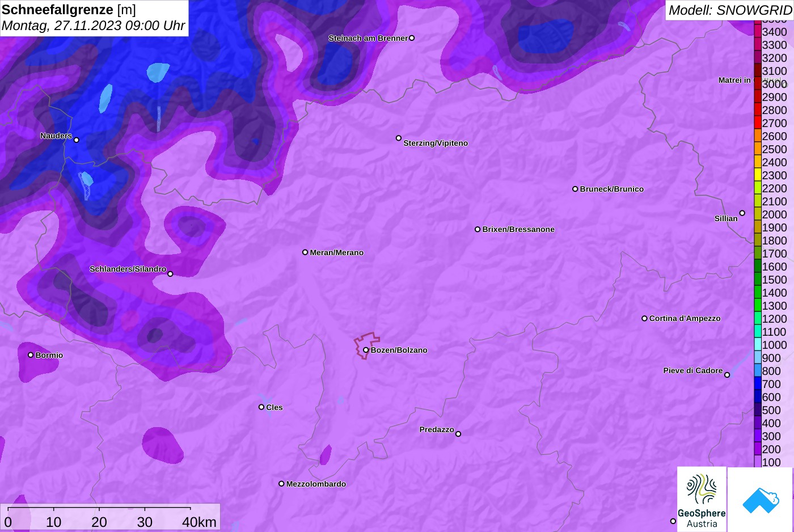Click the Bruneck/Brunico marker dot
The width and height of the screenshot is (794, 532).
tap(575, 189)
